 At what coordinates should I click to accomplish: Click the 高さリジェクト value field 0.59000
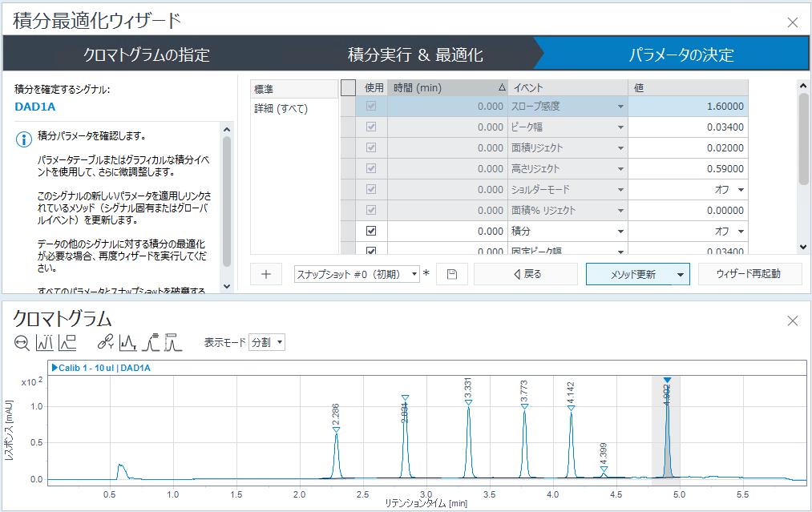pos(689,168)
